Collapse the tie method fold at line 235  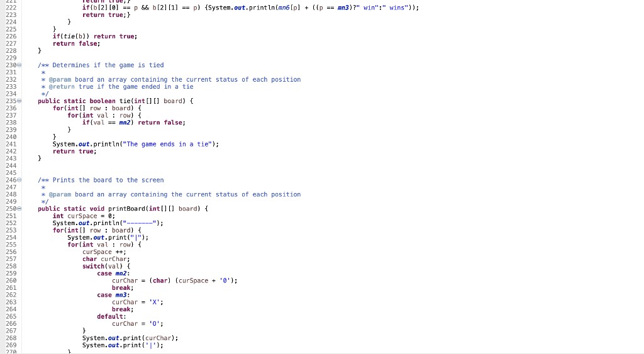point(19,101)
